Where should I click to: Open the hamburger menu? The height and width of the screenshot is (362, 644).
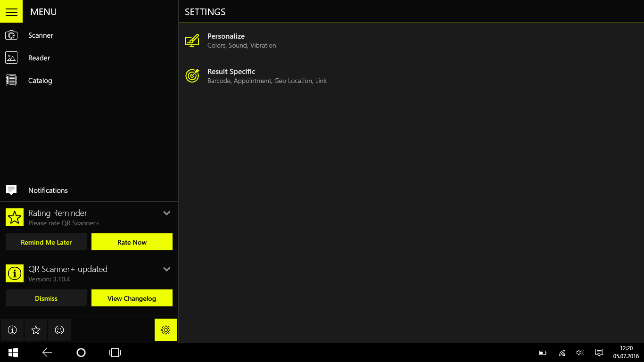coord(11,11)
